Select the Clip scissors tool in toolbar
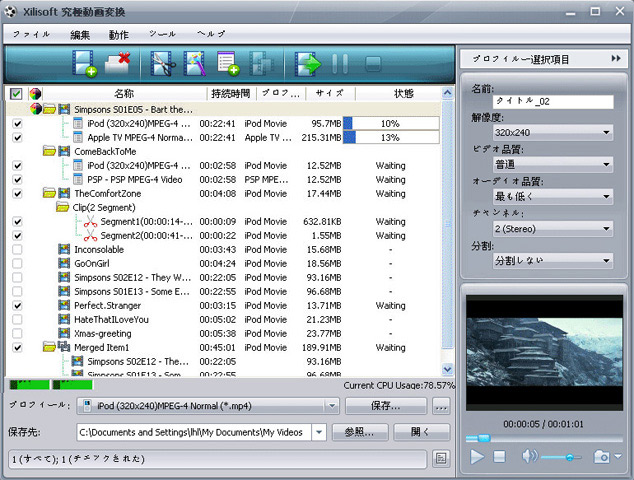 pyautogui.click(x=162, y=65)
